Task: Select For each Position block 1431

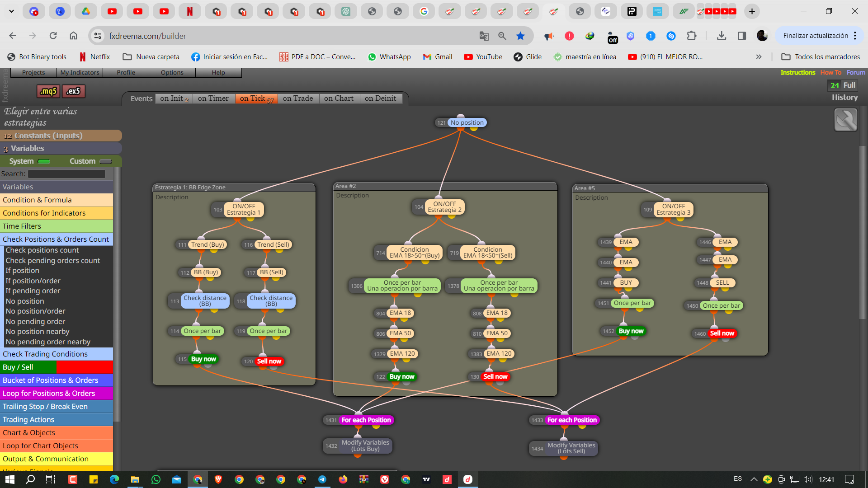Action: [x=366, y=420]
